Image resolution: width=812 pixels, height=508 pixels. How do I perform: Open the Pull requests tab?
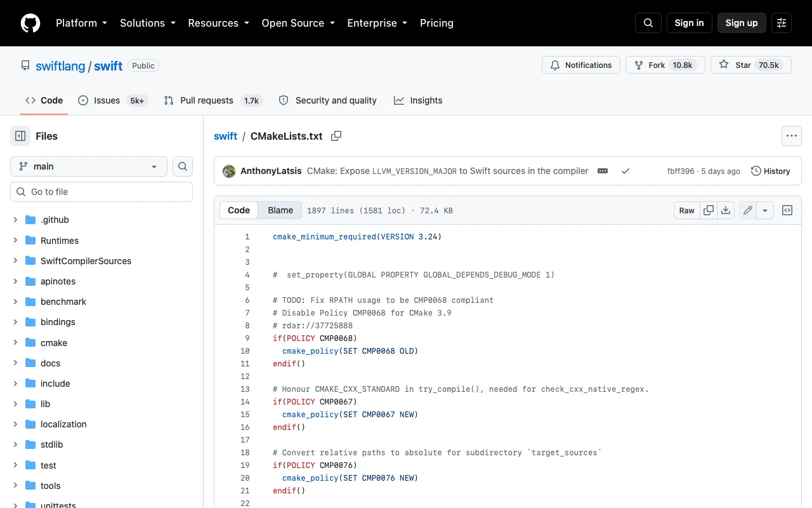[213, 100]
